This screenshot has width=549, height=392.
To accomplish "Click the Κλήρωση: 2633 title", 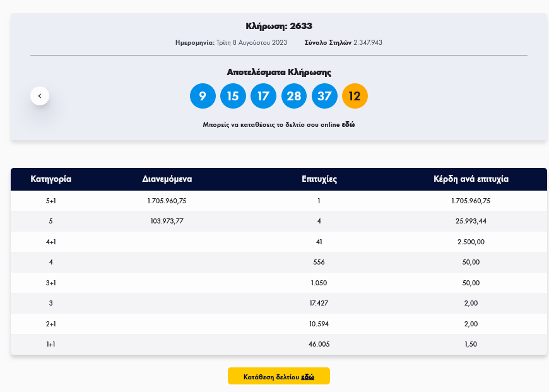I will point(279,27).
